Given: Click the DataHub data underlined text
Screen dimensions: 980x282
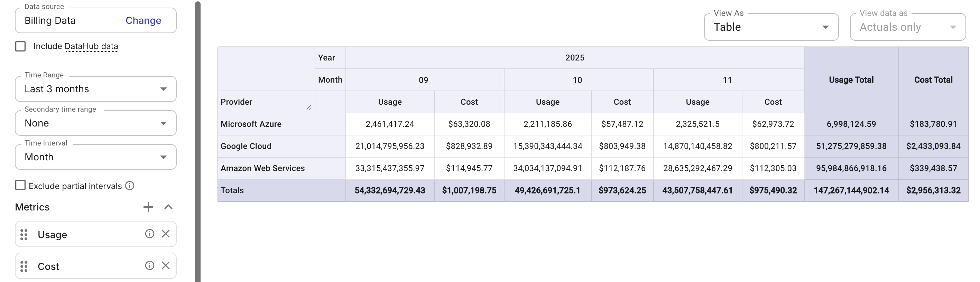Looking at the screenshot, I should click(x=91, y=46).
